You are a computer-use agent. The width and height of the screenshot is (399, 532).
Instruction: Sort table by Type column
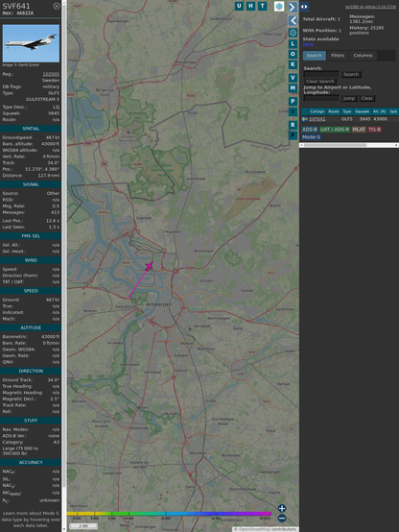coord(347,111)
